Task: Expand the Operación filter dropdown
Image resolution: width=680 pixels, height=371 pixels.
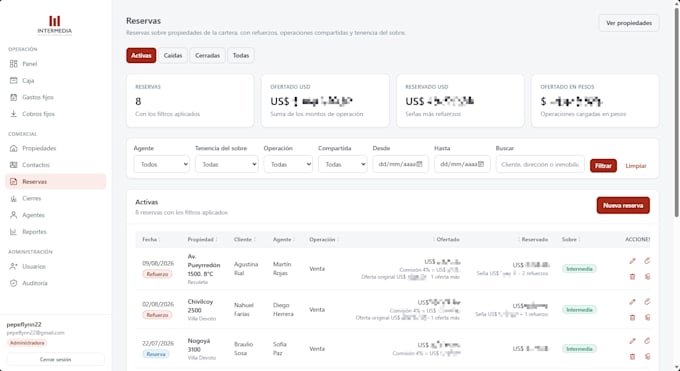Action: pos(288,164)
